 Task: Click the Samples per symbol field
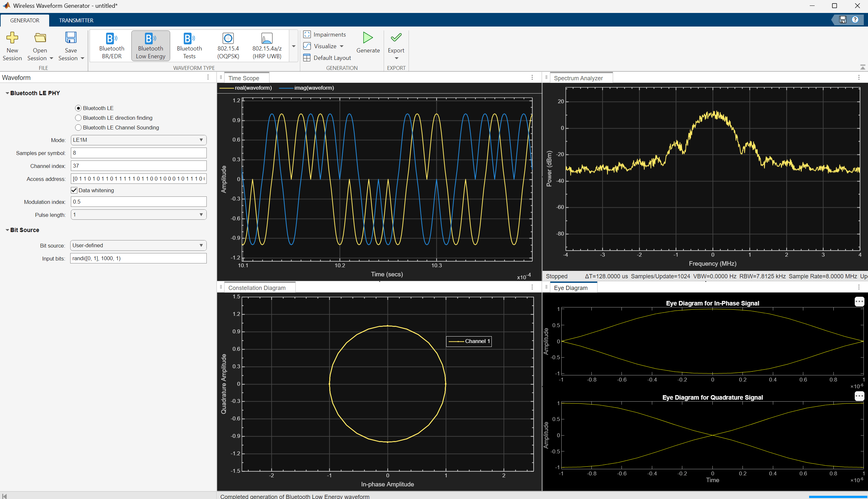tap(138, 153)
